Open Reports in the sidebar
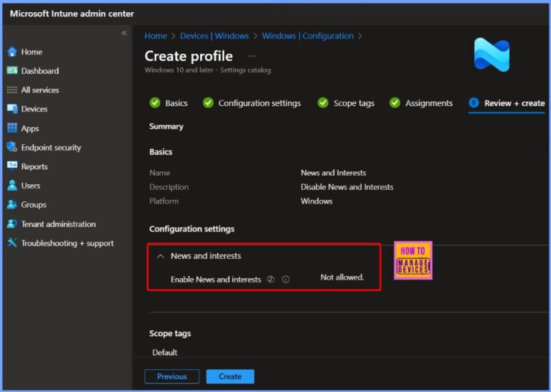Viewport: 551px width, 392px height. coord(34,166)
